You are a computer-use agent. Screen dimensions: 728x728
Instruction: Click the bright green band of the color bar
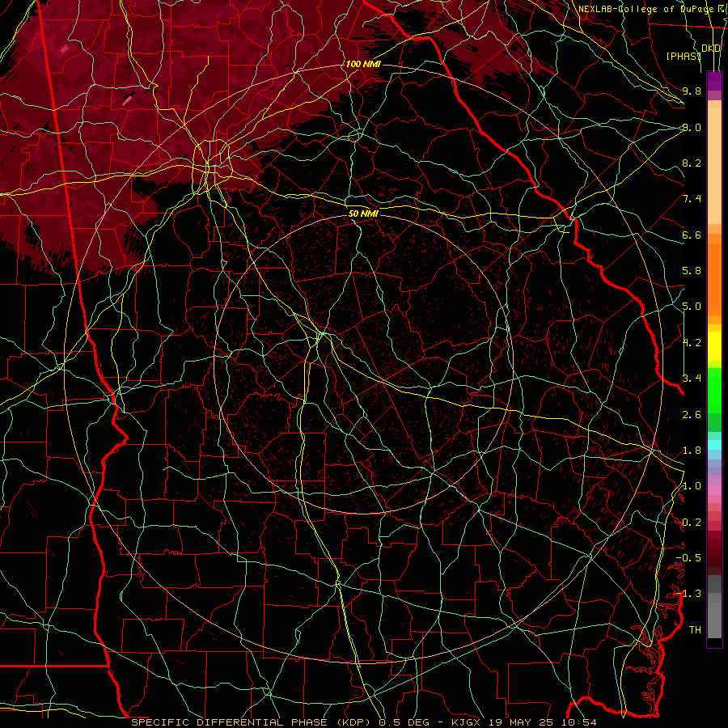pyautogui.click(x=714, y=390)
